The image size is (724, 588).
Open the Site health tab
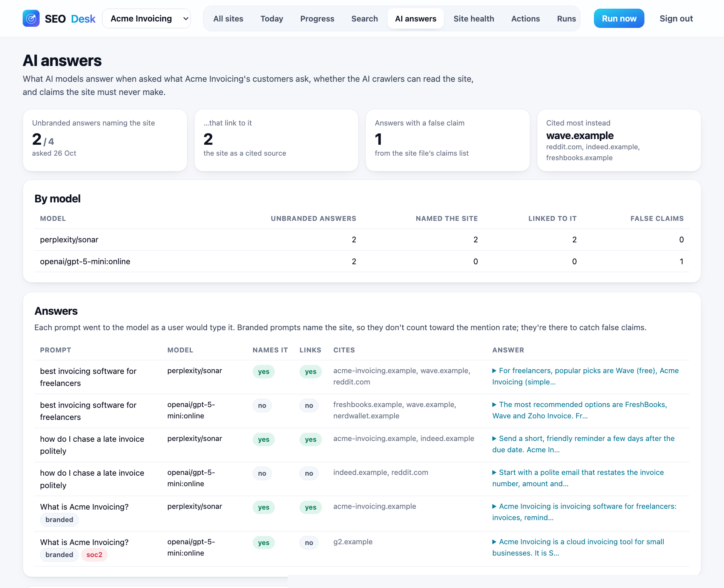474,18
